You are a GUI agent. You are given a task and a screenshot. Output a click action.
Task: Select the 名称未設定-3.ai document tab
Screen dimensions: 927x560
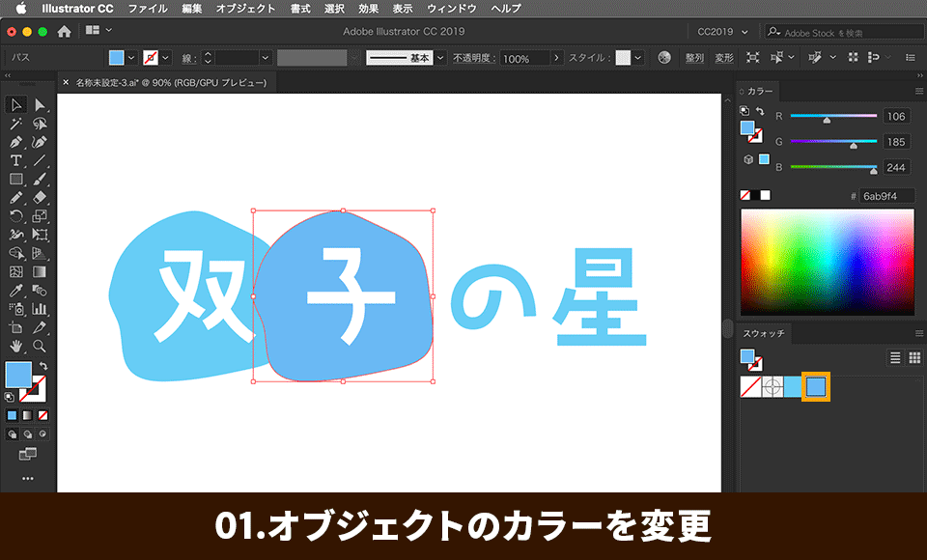(171, 83)
